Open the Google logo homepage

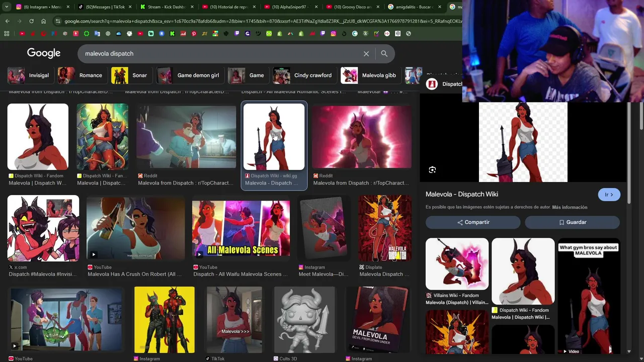[44, 53]
